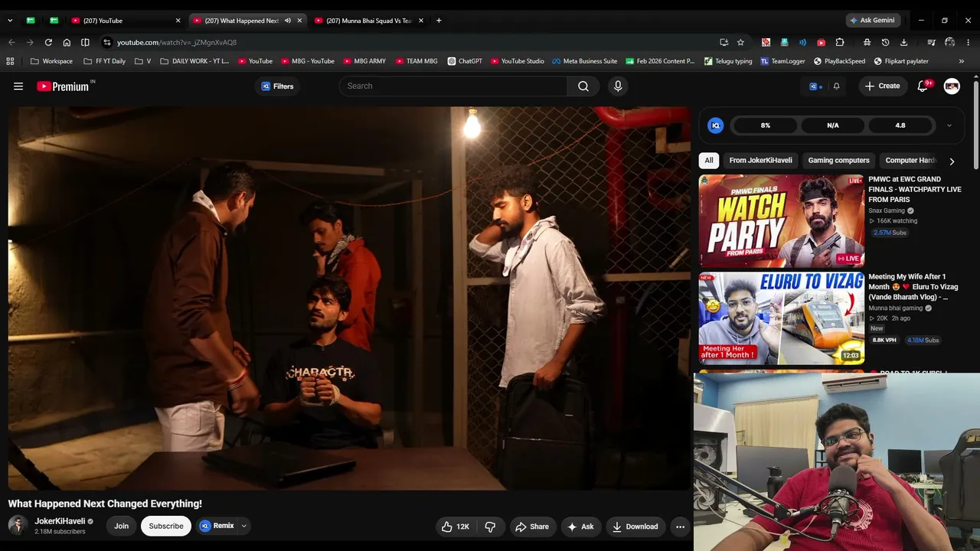Open the JokerKiHaveli channel avatar
Screen dimensions: 980x551
(x=18, y=526)
